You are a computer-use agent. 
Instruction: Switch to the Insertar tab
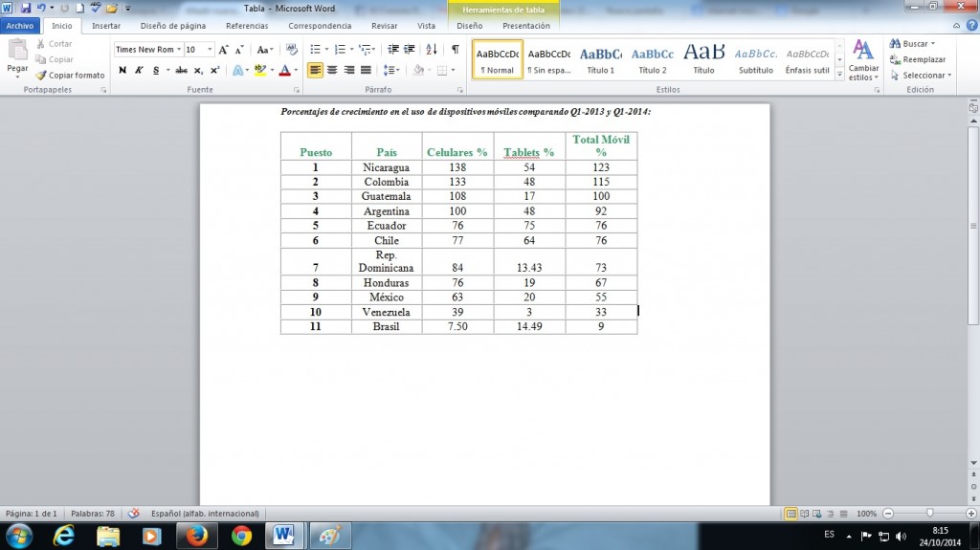pyautogui.click(x=105, y=26)
